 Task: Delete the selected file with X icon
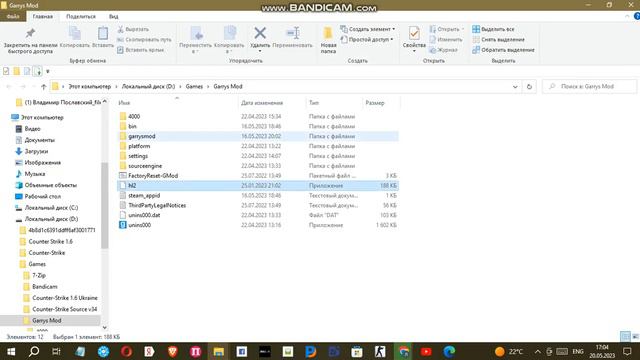click(260, 39)
